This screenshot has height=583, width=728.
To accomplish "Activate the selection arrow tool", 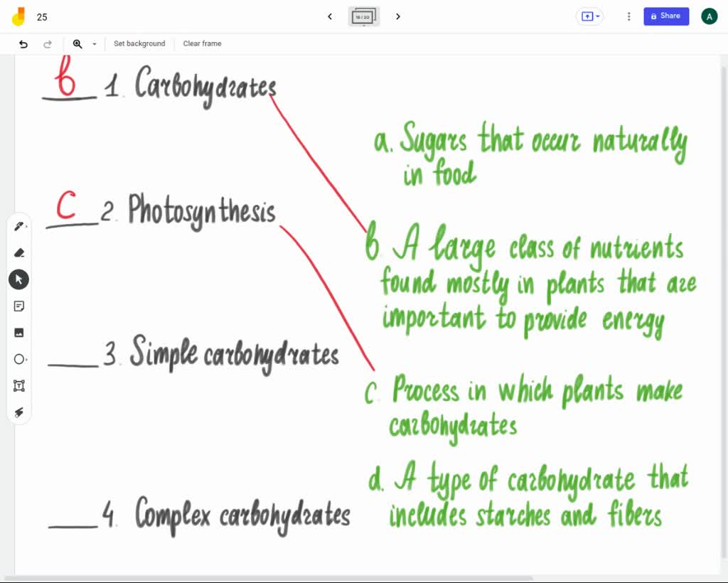I will [x=18, y=279].
